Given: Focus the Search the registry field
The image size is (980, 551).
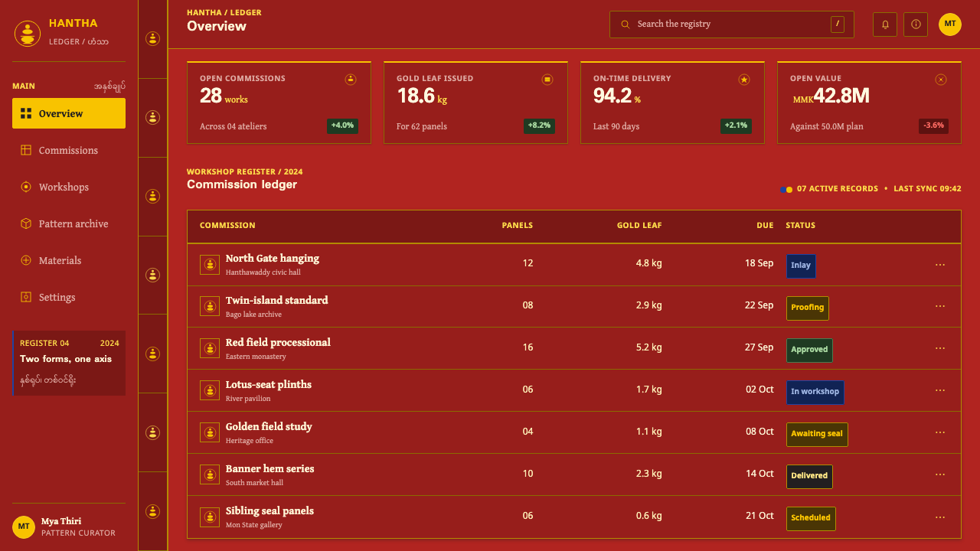Looking at the screenshot, I should pyautogui.click(x=732, y=24).
